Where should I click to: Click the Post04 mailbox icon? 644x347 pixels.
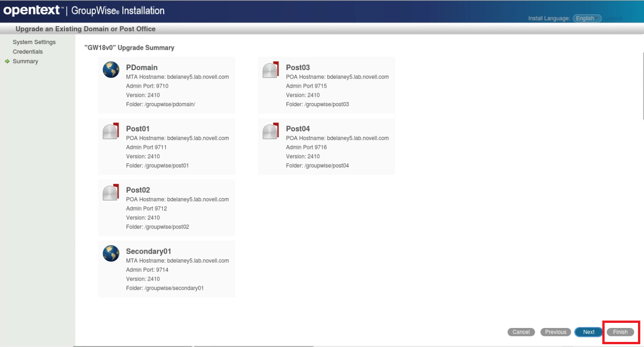tap(271, 131)
